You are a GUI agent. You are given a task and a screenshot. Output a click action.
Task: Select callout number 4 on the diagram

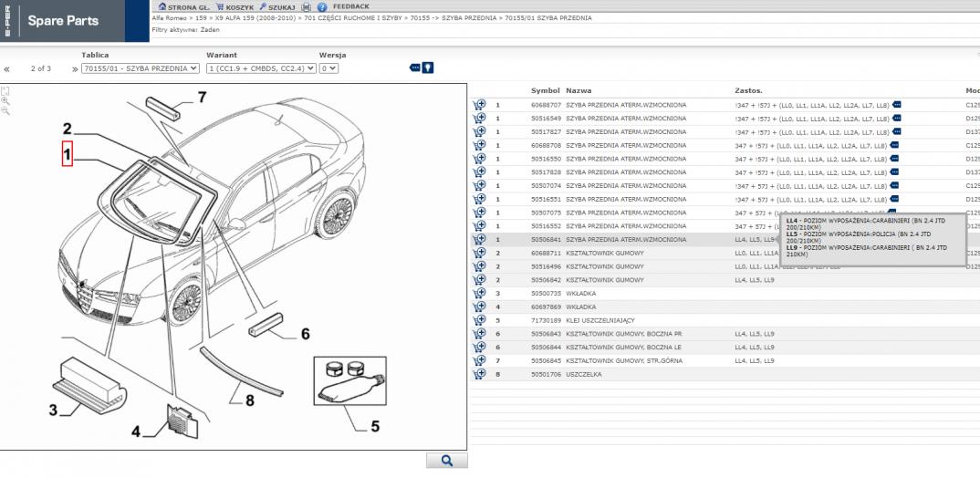[136, 431]
